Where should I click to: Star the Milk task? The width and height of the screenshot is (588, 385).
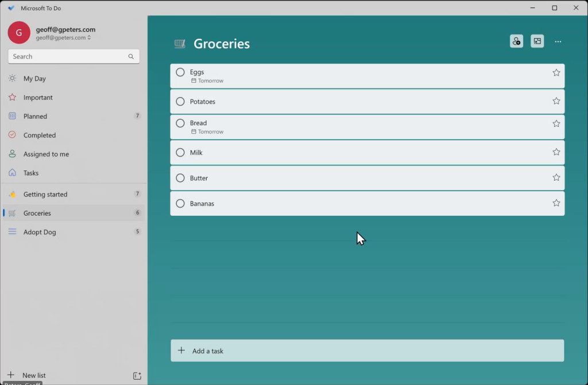(556, 152)
